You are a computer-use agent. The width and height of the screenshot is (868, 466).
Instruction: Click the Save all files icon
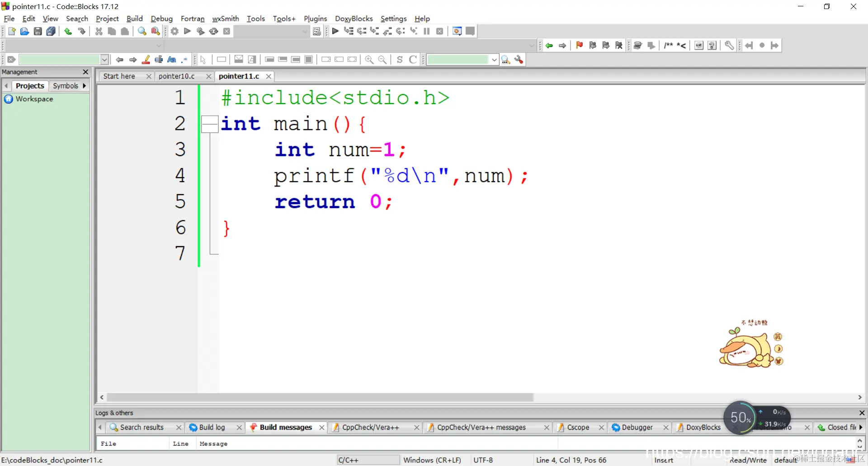pyautogui.click(x=51, y=31)
